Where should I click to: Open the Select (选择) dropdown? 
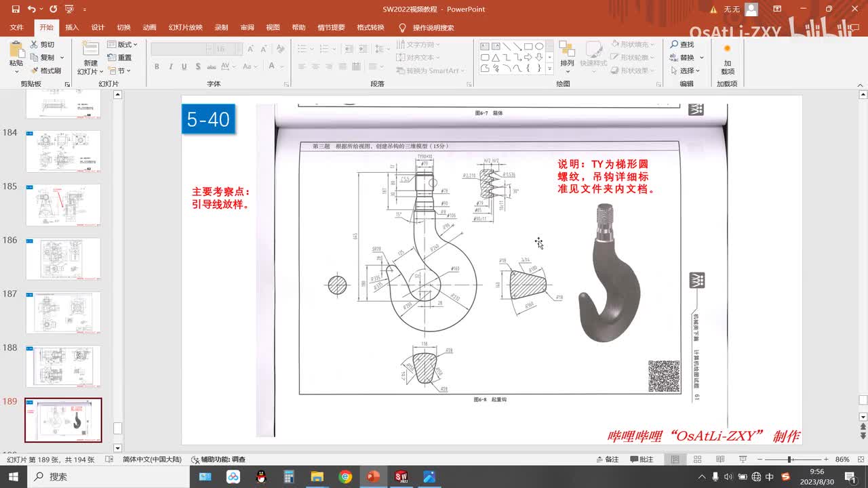(686, 70)
